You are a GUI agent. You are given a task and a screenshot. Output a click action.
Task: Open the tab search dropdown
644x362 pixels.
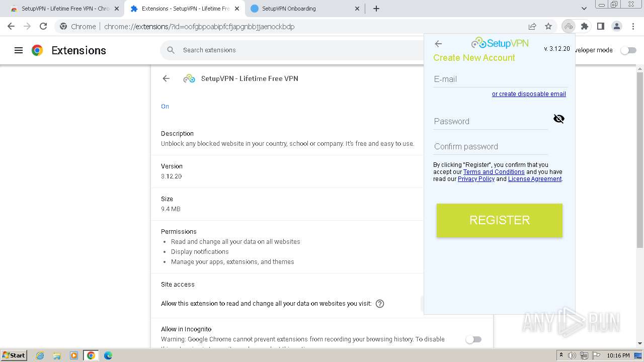(584, 9)
